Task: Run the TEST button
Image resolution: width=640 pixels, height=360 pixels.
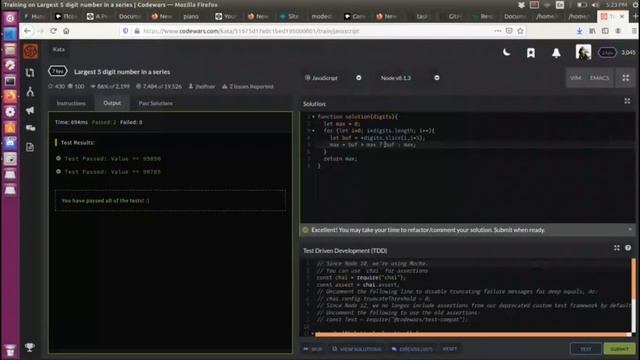Action: pos(585,349)
